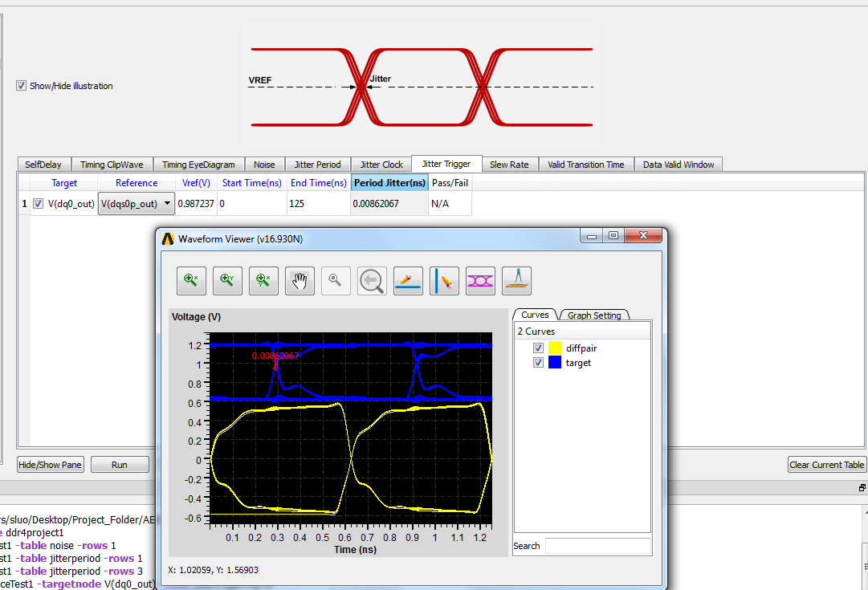Click the yellow diffpair color swatch
This screenshot has width=868, height=590.
[x=555, y=348]
